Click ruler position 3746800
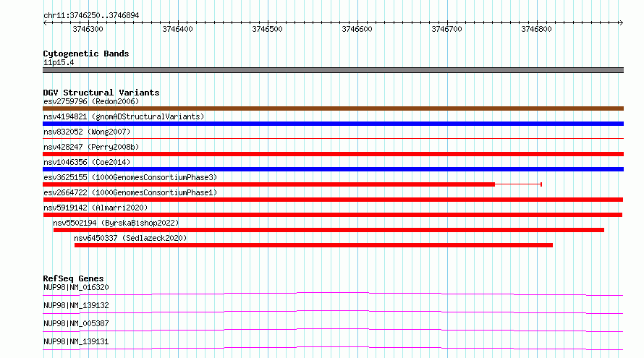This screenshot has width=644, height=358. click(536, 29)
